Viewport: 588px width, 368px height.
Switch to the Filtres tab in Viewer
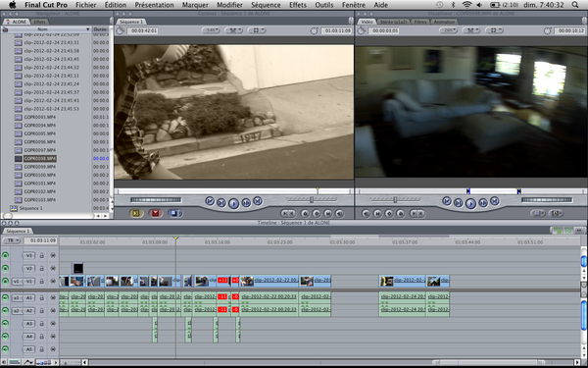click(420, 22)
